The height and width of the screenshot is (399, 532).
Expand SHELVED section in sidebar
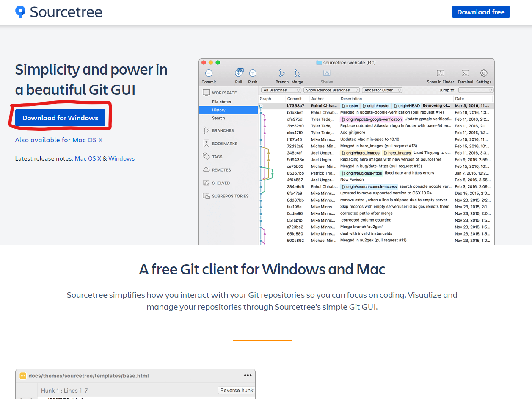(221, 183)
